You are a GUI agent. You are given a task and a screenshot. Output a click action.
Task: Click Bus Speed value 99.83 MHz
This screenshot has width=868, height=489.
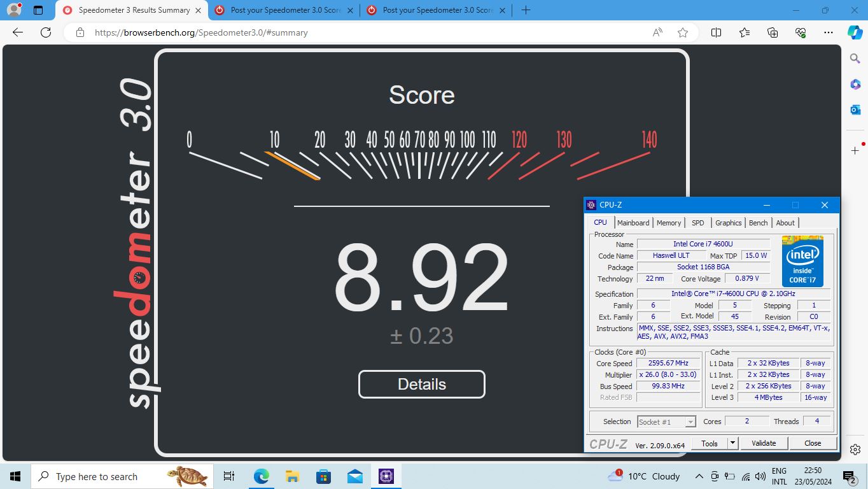pos(668,386)
